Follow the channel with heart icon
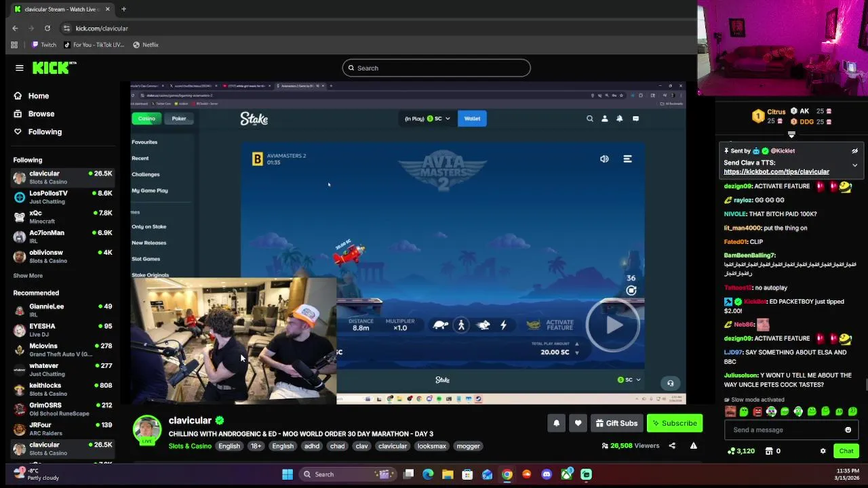This screenshot has width=868, height=488. [578, 423]
